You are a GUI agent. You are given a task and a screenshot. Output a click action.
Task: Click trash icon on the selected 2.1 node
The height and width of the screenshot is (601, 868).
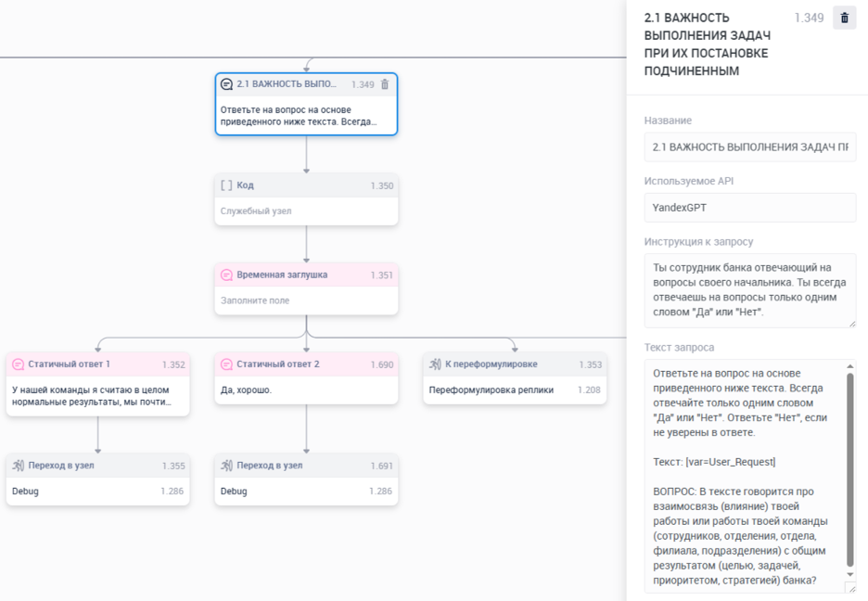coord(386,84)
